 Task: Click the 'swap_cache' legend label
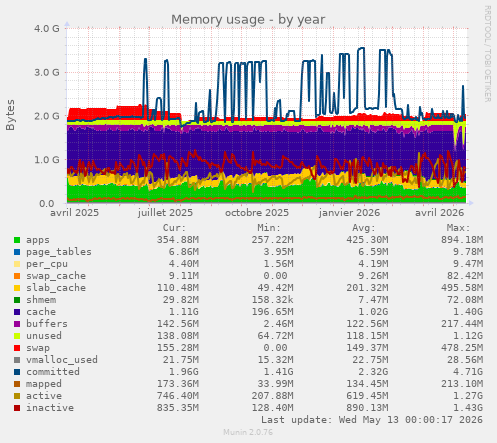56,276
